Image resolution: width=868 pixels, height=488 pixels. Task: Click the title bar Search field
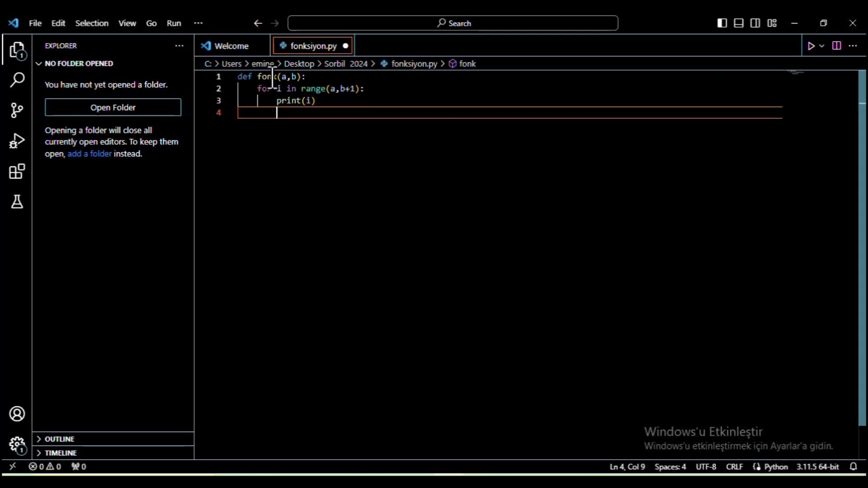coord(453,23)
